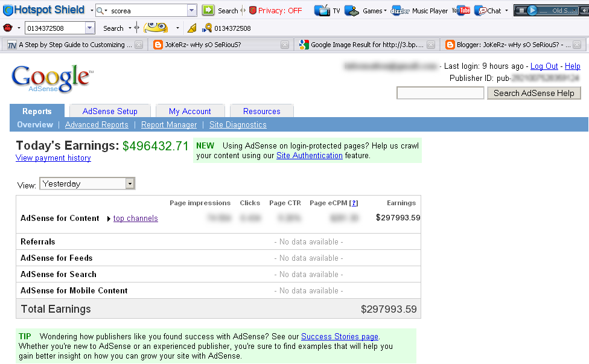
Task: Open the Games joystick icon
Action: [352, 10]
